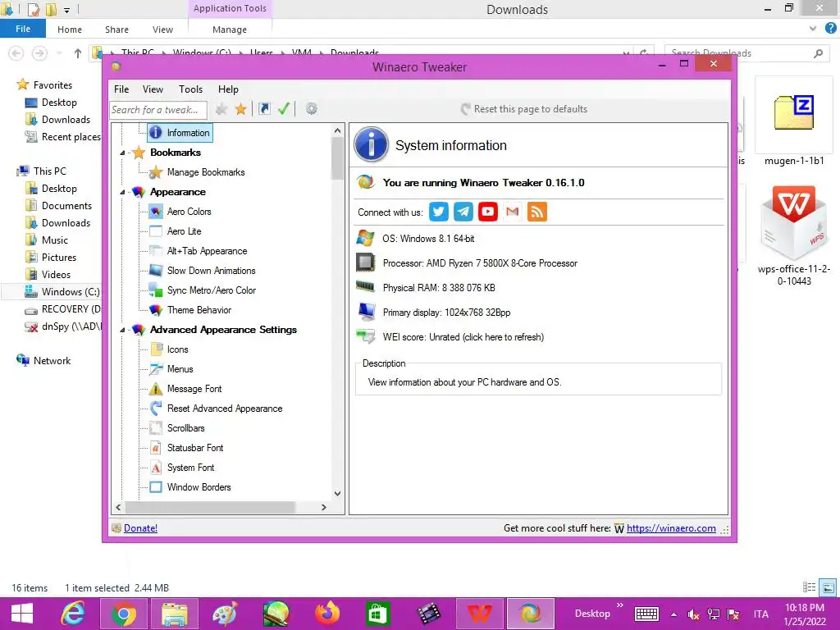Open Winaero YouTube channel icon
The width and height of the screenshot is (840, 630).
[x=488, y=212]
